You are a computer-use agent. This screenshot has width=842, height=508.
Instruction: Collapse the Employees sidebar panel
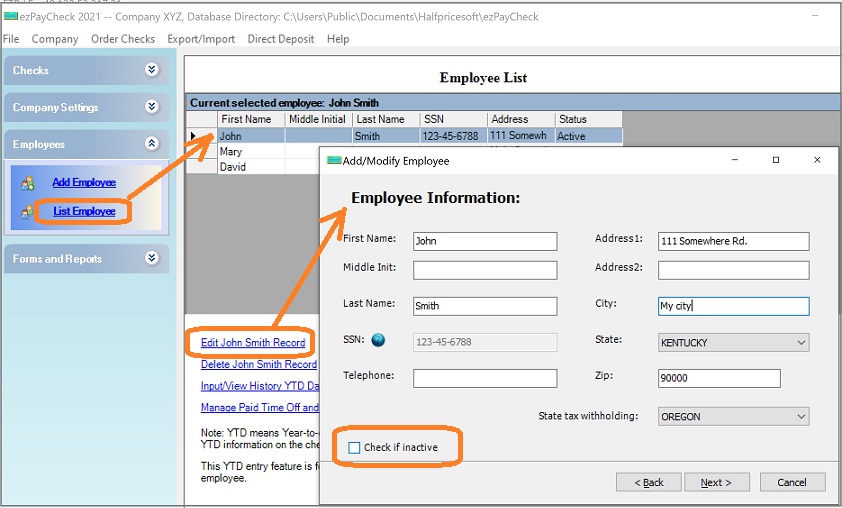pyautogui.click(x=151, y=144)
